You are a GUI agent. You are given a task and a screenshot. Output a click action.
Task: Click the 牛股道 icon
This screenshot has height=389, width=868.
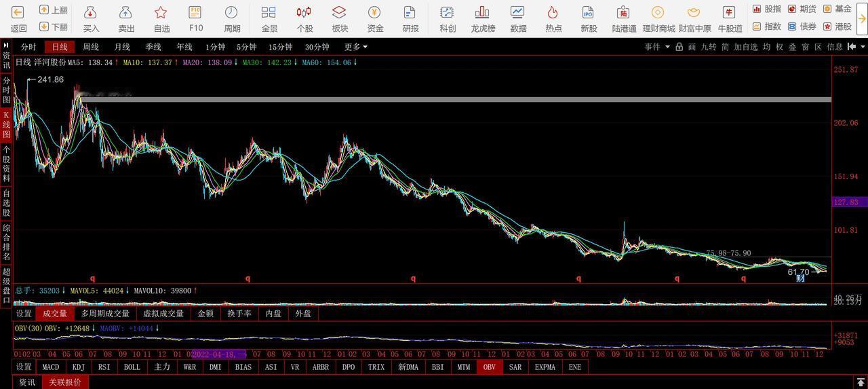[730, 12]
